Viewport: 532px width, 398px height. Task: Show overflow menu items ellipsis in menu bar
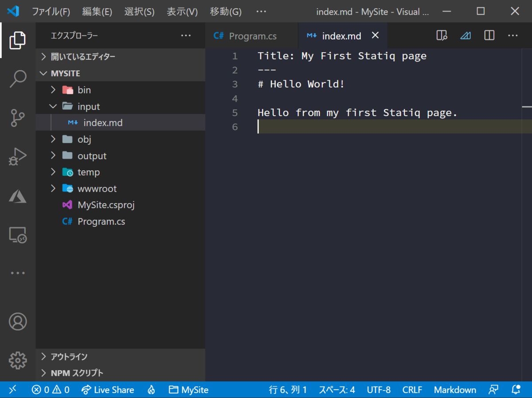point(261,12)
